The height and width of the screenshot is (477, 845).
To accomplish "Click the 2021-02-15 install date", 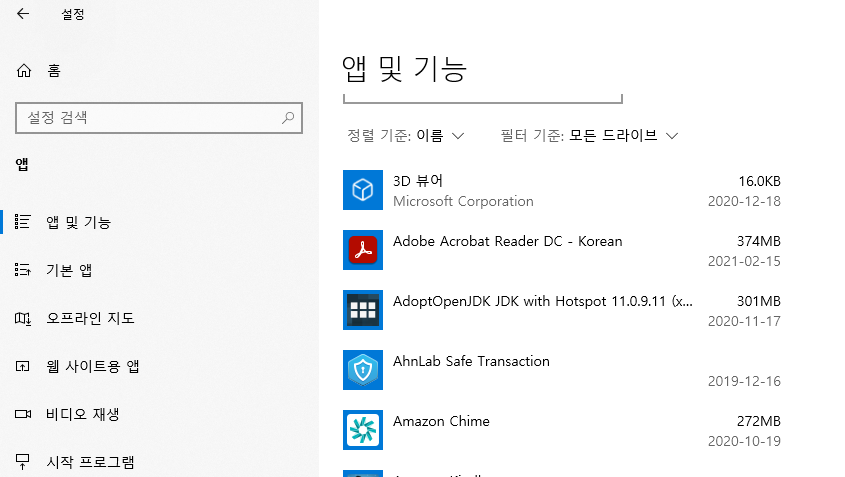I will pos(744,261).
